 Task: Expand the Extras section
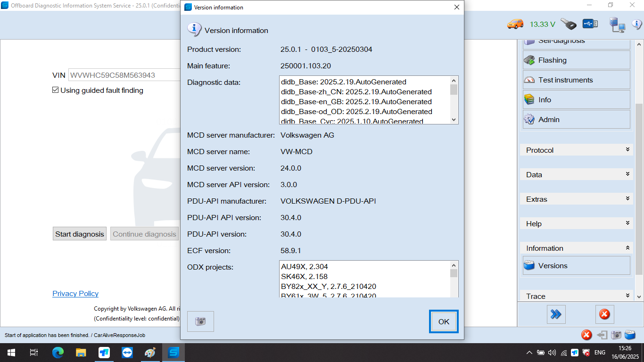point(576,199)
